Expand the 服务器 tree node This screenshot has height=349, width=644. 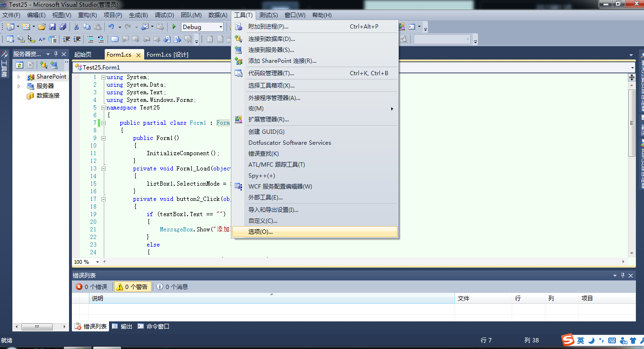[x=19, y=86]
